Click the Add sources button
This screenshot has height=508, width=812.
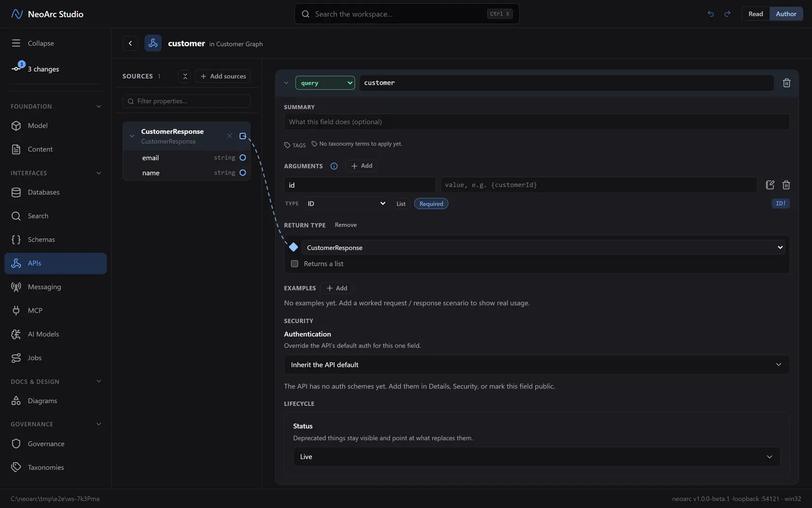[223, 76]
